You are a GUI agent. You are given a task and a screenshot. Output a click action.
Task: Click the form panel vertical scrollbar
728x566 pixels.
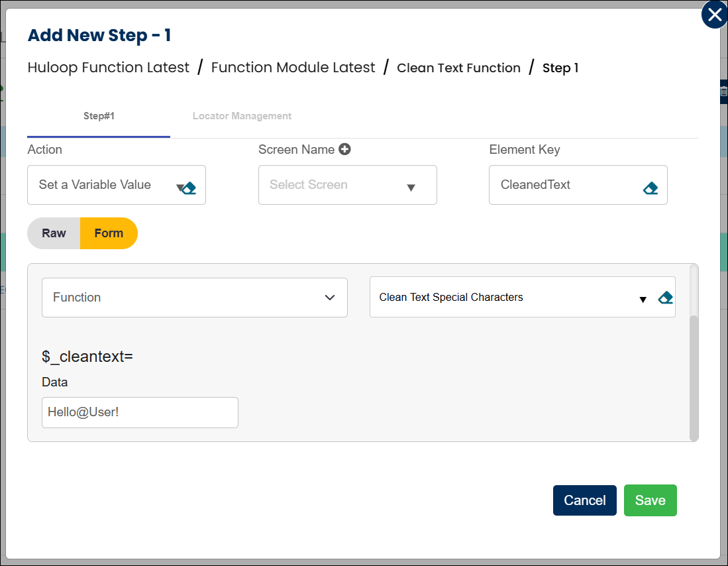click(x=694, y=378)
